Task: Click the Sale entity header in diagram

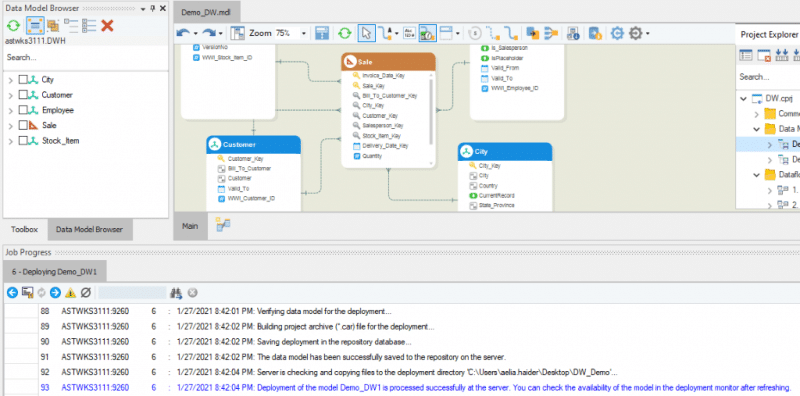Action: point(388,62)
